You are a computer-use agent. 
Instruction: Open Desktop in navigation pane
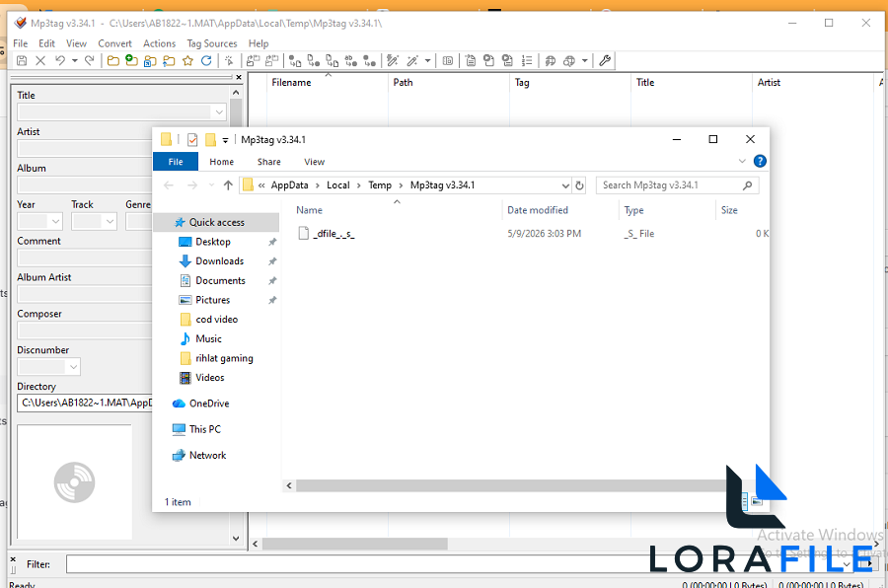point(213,242)
